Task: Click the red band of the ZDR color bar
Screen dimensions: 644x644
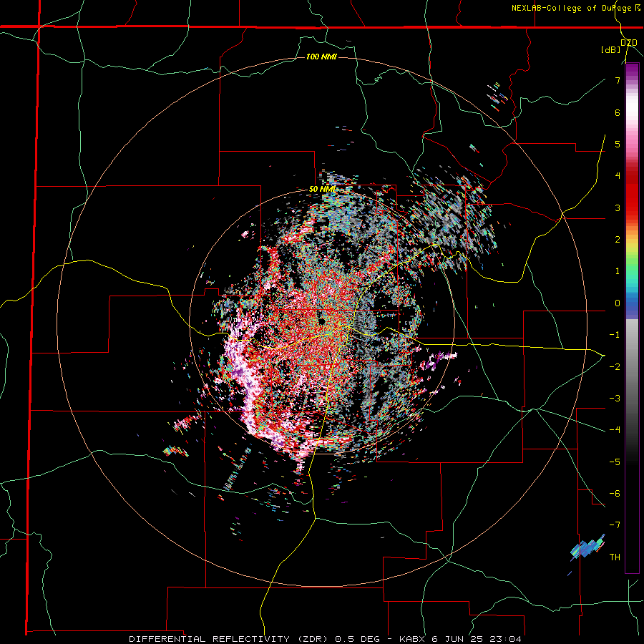Action: (x=632, y=193)
